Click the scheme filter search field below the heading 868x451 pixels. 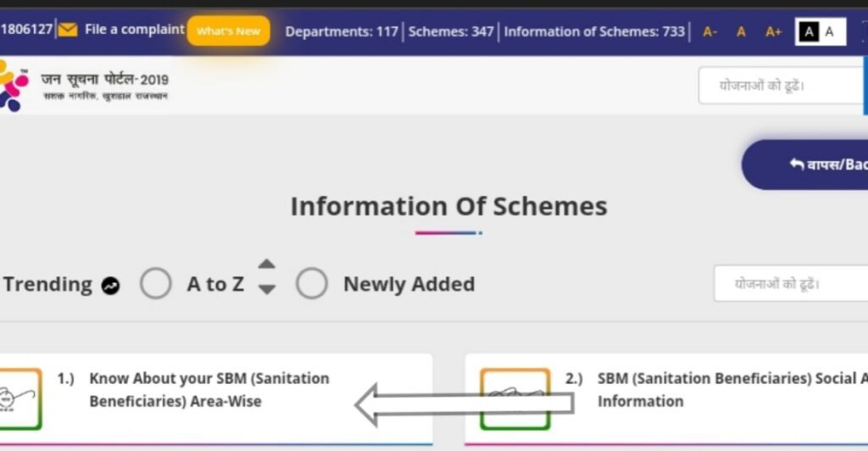791,283
